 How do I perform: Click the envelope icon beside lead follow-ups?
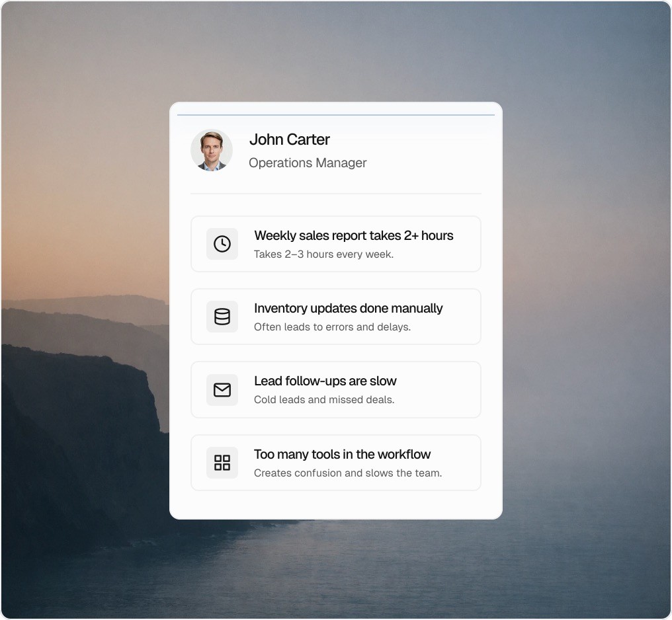222,389
